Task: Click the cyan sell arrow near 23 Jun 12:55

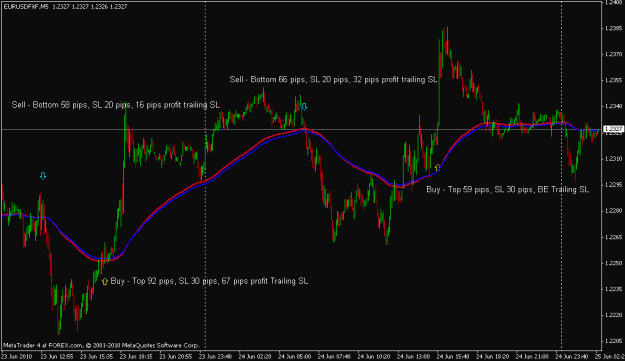Action: coord(43,176)
